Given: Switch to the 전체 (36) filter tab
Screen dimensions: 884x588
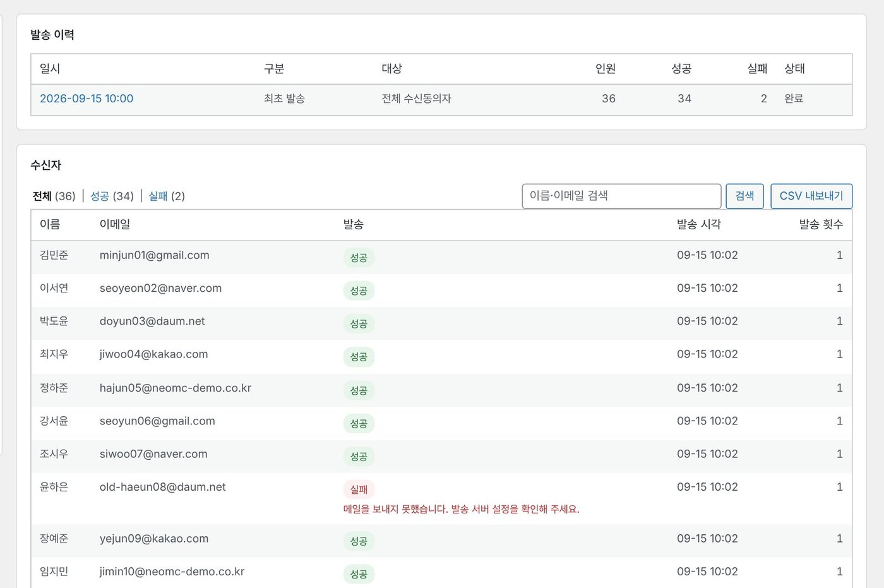Looking at the screenshot, I should 54,196.
